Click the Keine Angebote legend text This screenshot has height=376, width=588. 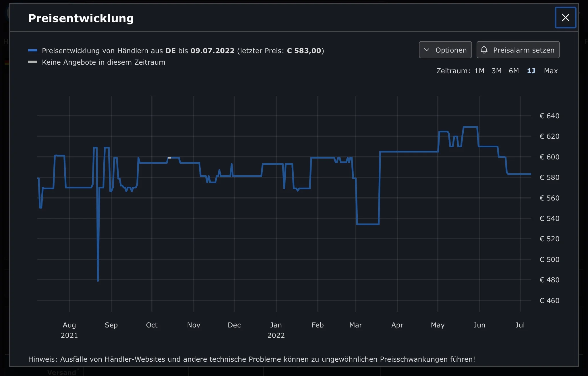(x=103, y=62)
